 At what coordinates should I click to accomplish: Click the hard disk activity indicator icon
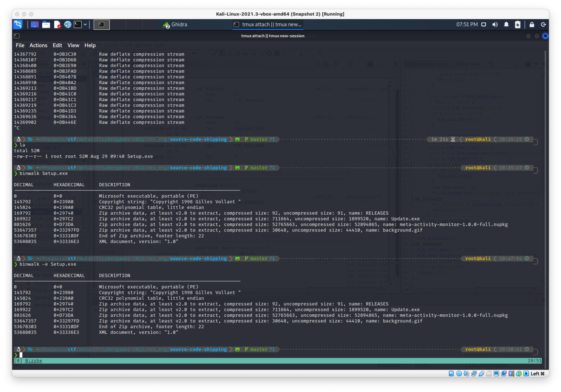(x=451, y=373)
